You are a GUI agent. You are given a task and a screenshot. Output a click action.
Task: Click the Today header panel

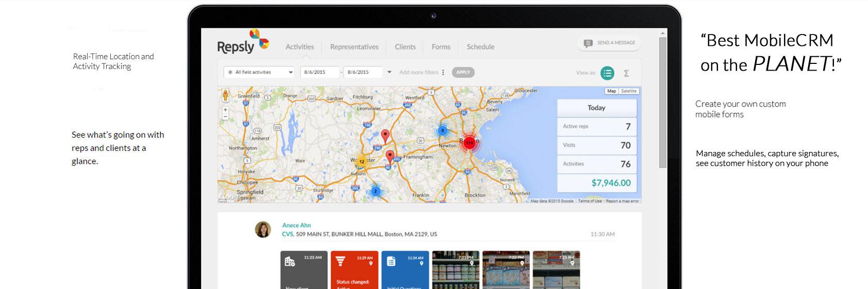[597, 108]
